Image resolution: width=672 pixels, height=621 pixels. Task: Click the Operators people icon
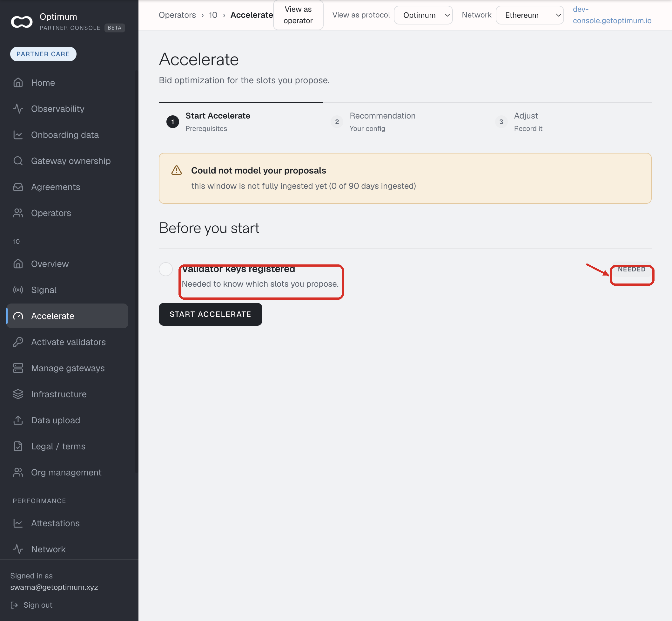18,213
